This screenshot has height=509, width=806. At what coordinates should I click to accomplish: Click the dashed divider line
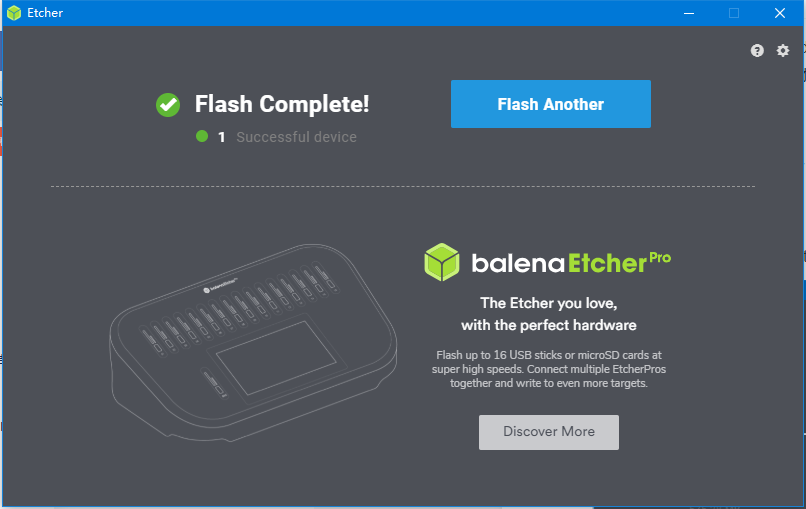pos(403,186)
